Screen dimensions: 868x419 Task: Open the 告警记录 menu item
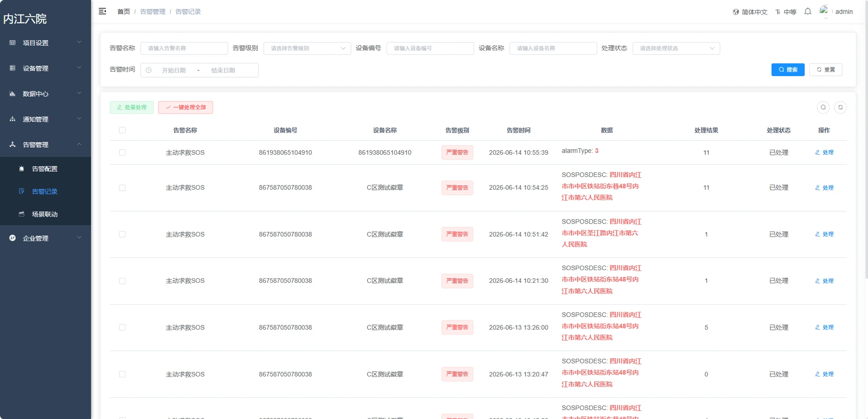tap(45, 191)
